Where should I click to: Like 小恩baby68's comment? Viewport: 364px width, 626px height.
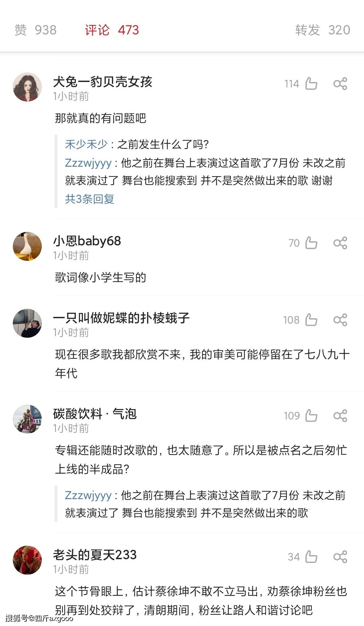click(311, 243)
